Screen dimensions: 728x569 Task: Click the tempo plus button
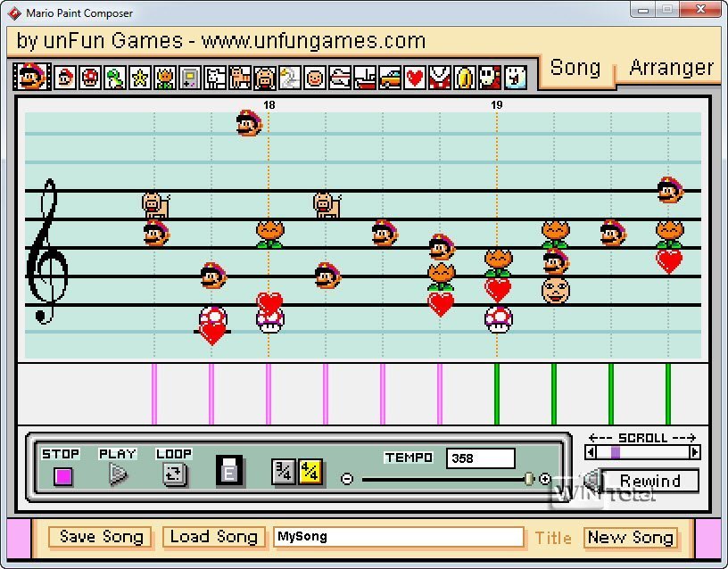coord(544,479)
